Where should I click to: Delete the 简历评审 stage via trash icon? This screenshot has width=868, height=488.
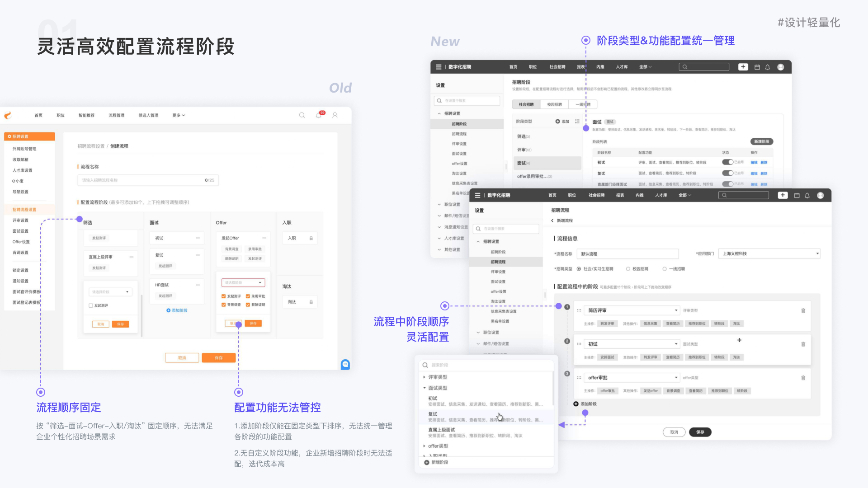click(x=803, y=310)
